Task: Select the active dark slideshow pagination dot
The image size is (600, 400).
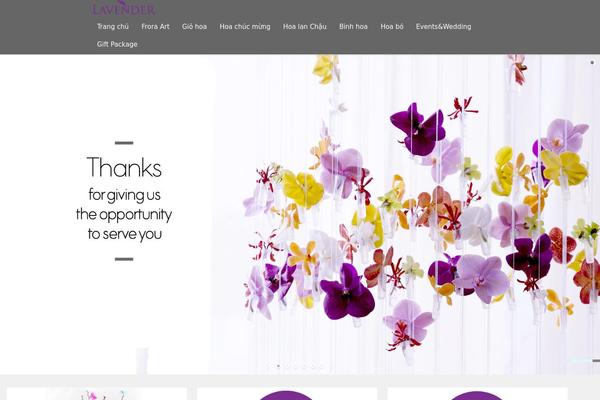Action: pyautogui.click(x=278, y=366)
